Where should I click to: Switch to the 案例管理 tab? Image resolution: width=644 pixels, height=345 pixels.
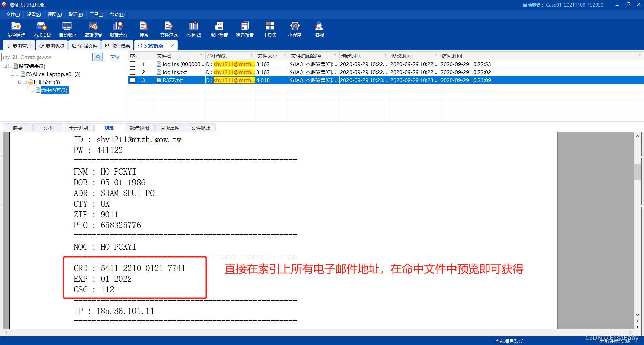tap(19, 46)
